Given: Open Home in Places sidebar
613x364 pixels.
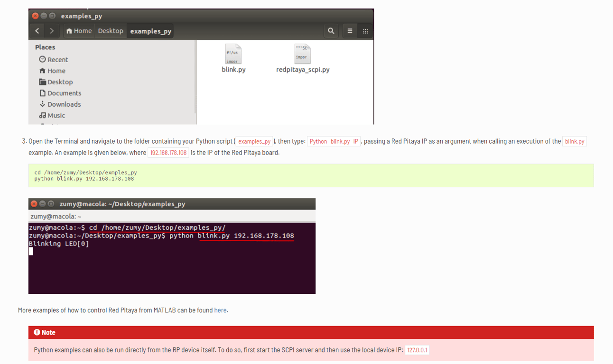Looking at the screenshot, I should coord(52,71).
